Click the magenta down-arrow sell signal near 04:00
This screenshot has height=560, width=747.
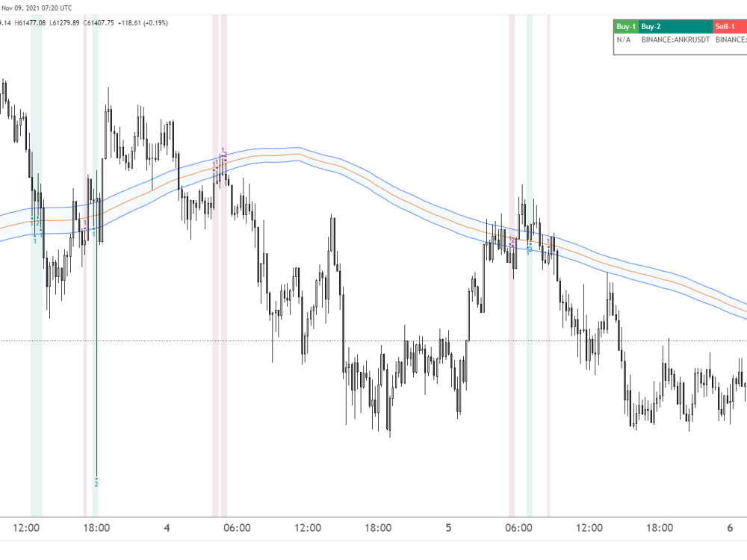tap(214, 170)
